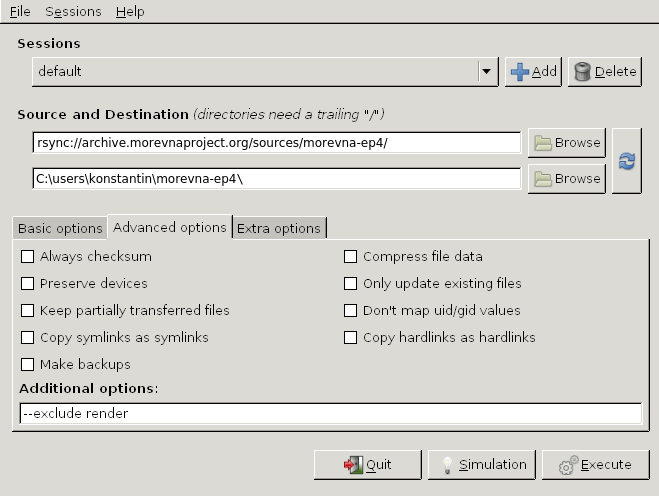
Task: Browse for the destination folder
Action: (x=567, y=179)
